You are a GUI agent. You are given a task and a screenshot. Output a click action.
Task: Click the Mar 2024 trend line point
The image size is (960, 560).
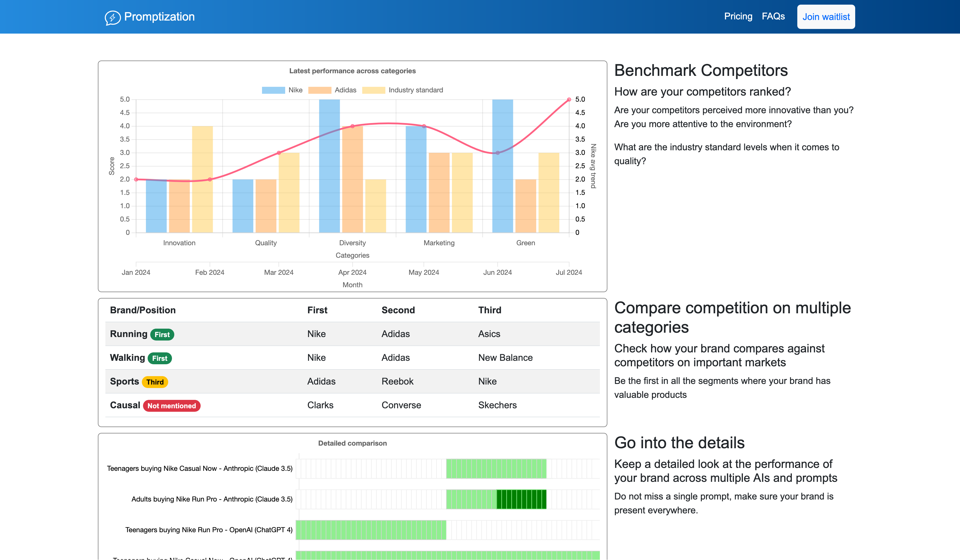pyautogui.click(x=279, y=153)
